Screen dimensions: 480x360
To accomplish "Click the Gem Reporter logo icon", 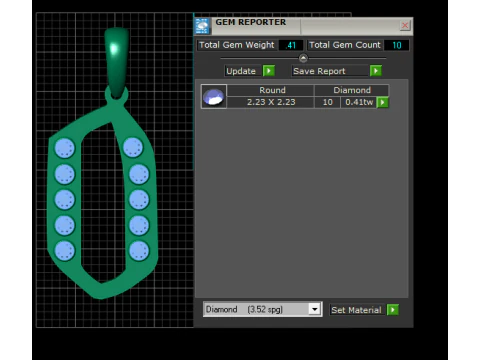I will pos(202,26).
